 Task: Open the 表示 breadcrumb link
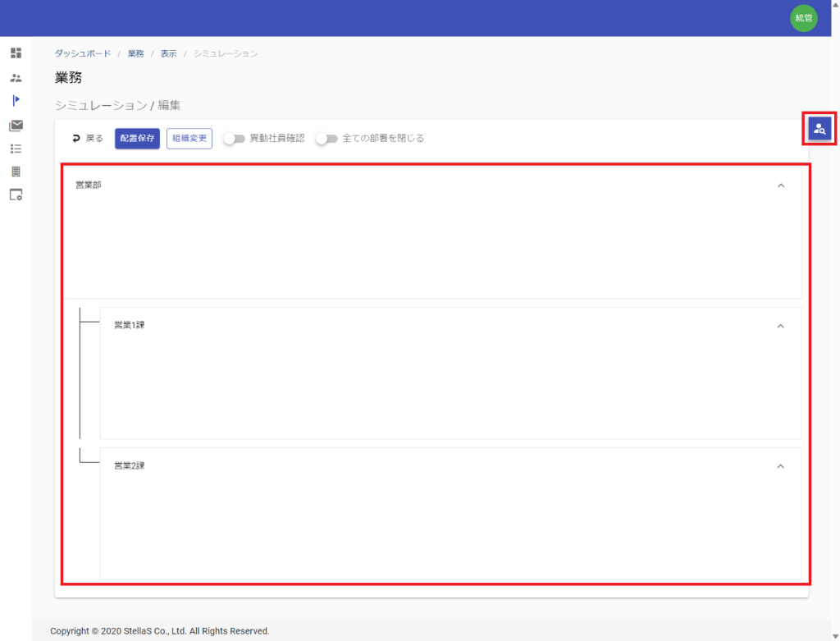pos(168,53)
